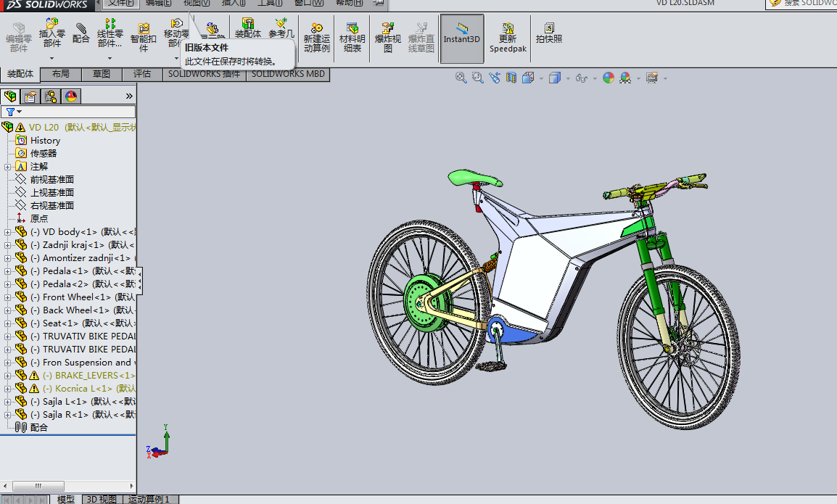Click the feature tree filter input field
Viewport: 837px width, 504px height.
pos(79,112)
